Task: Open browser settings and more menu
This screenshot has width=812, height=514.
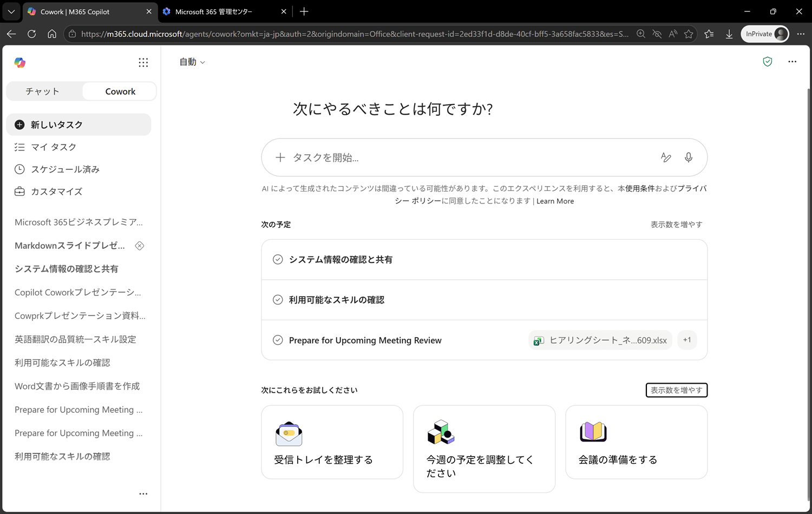Action: click(x=801, y=34)
